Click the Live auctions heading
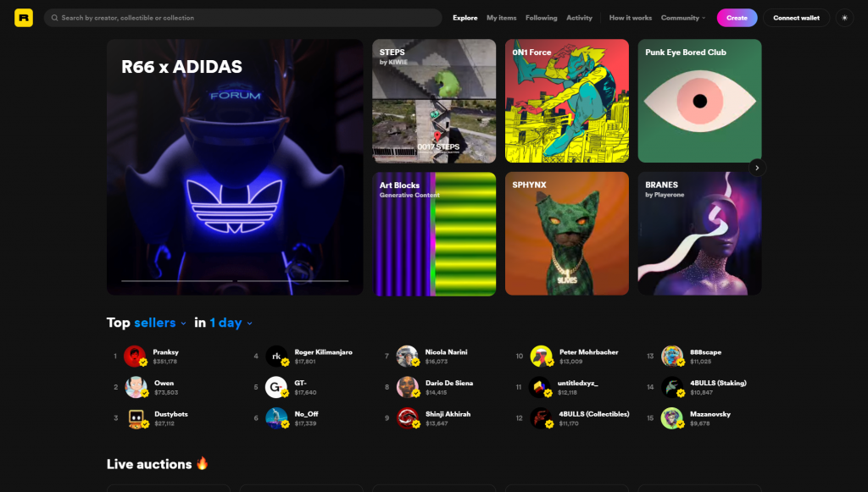The height and width of the screenshot is (492, 868). (x=157, y=464)
